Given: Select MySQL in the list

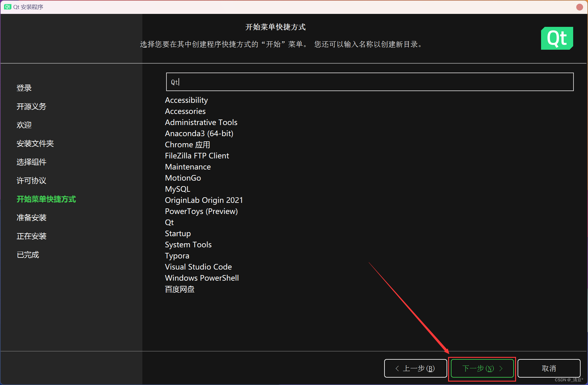Looking at the screenshot, I should 178,189.
